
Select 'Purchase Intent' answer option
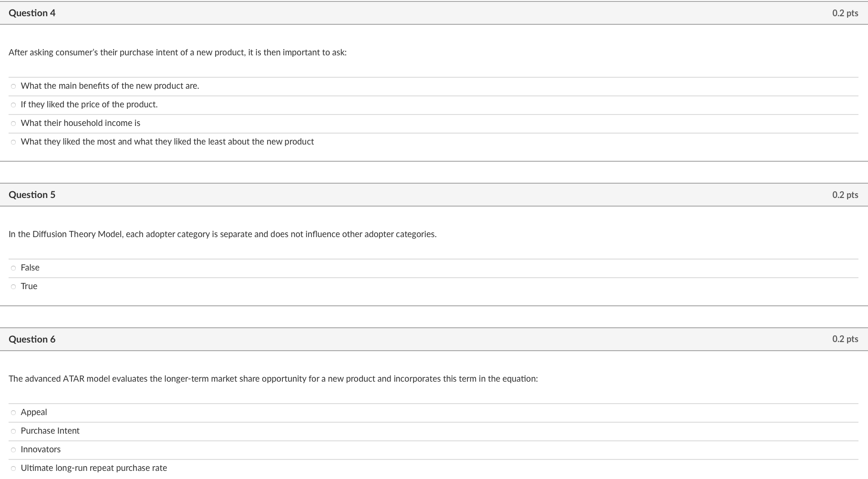13,431
